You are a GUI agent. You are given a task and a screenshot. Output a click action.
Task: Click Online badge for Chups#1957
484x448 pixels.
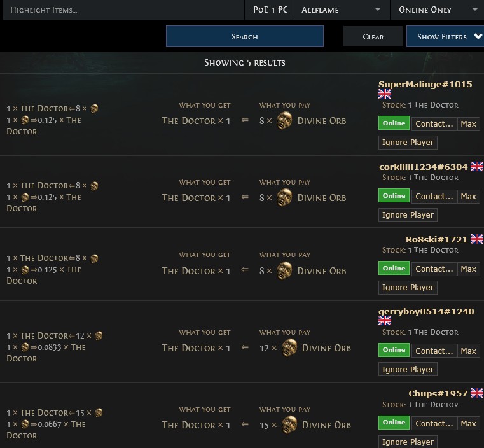coord(394,423)
